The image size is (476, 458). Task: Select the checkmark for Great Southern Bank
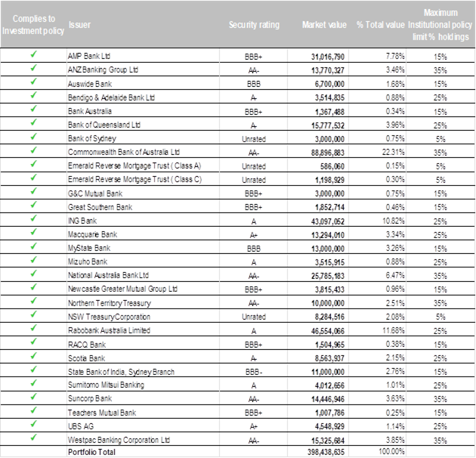tap(33, 206)
